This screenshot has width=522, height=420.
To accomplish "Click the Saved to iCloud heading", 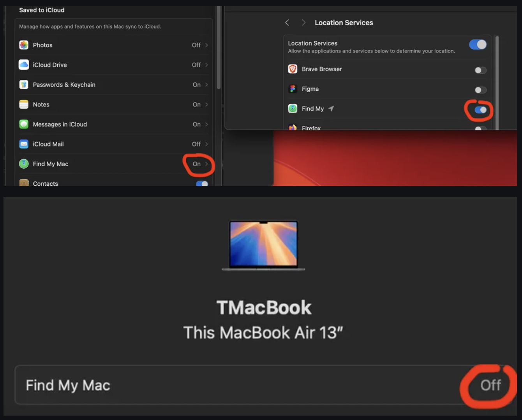I will tap(42, 10).
